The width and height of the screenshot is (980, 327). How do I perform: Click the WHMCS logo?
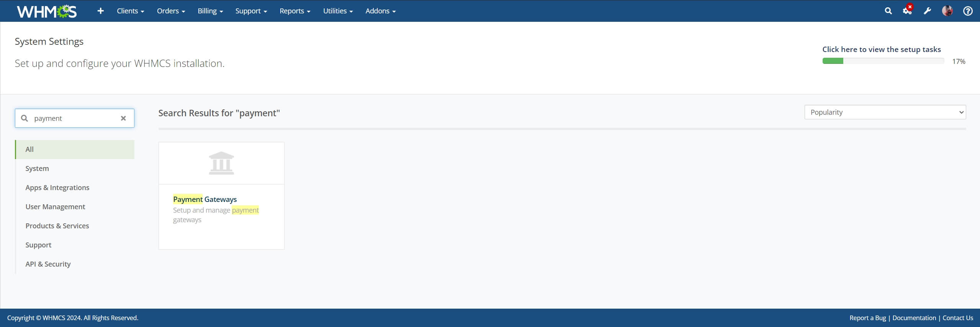coord(47,11)
